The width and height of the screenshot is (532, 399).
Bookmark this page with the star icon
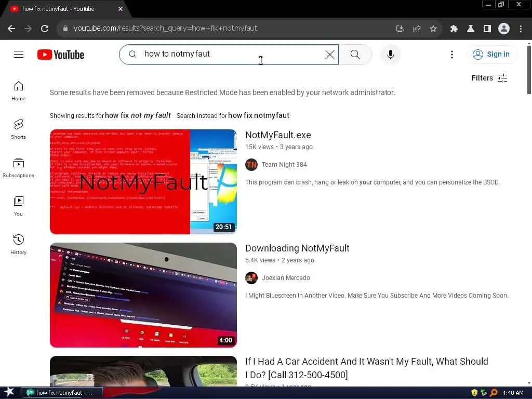coord(433,29)
